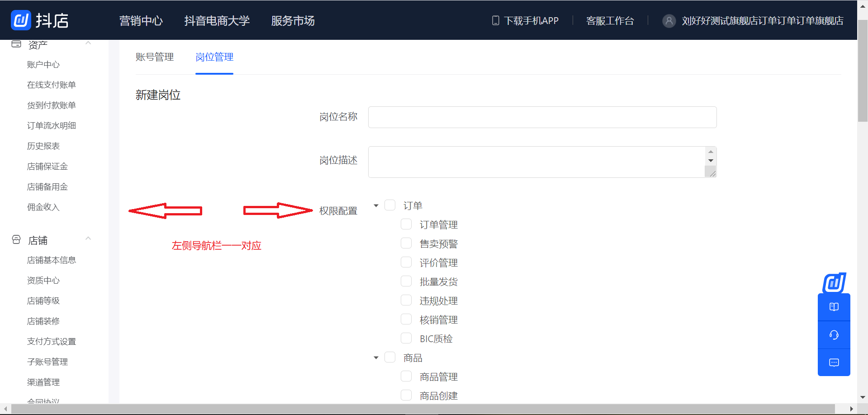Click the store name 刘好好测试旗舰店 account link

763,21
